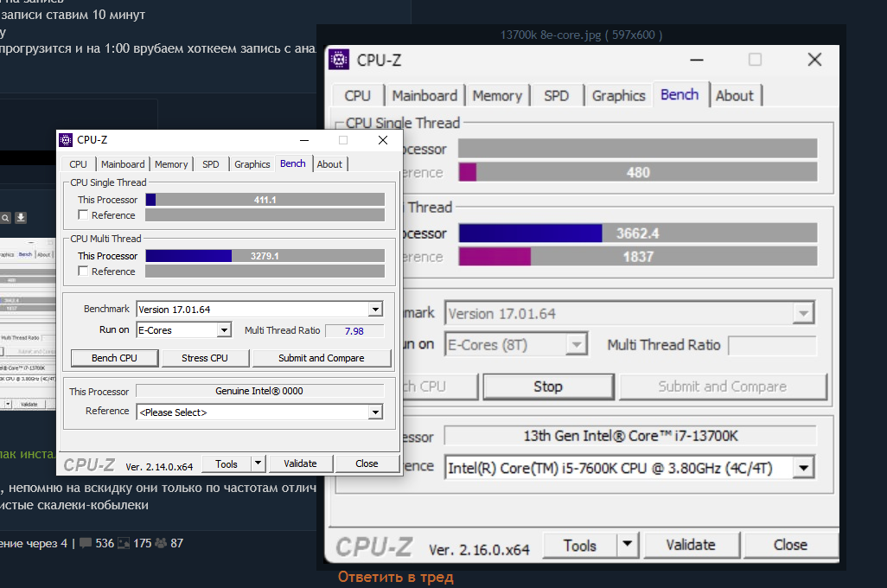Click the single thread 411.1 score bar
This screenshot has width=887, height=588.
265,199
